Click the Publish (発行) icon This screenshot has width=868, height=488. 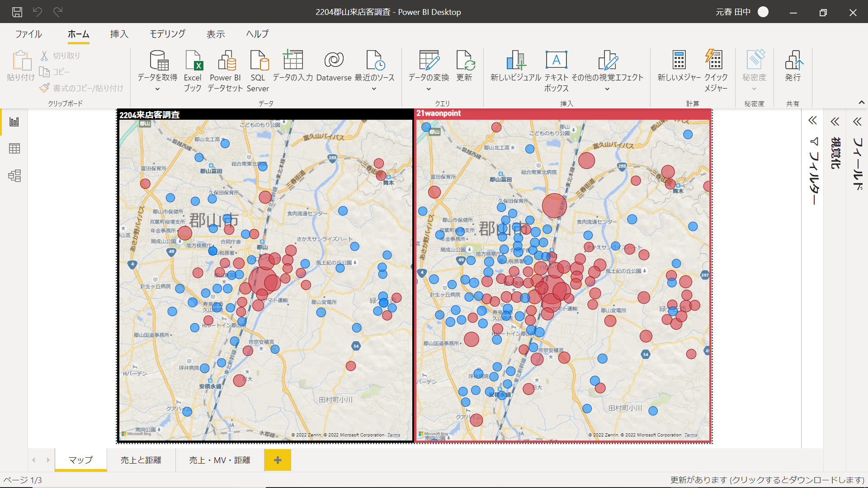(793, 61)
